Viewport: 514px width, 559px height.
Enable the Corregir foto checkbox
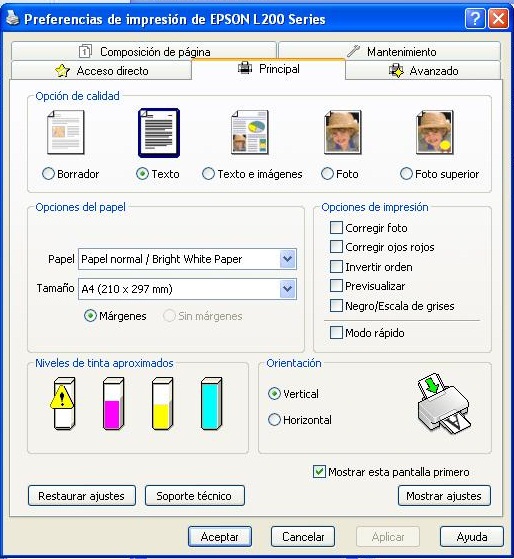coord(336,227)
